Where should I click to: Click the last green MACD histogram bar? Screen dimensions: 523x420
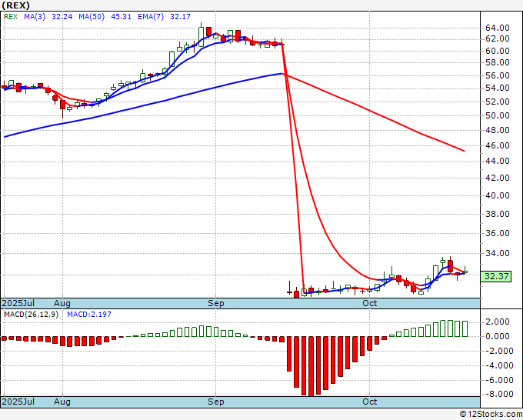click(x=465, y=328)
